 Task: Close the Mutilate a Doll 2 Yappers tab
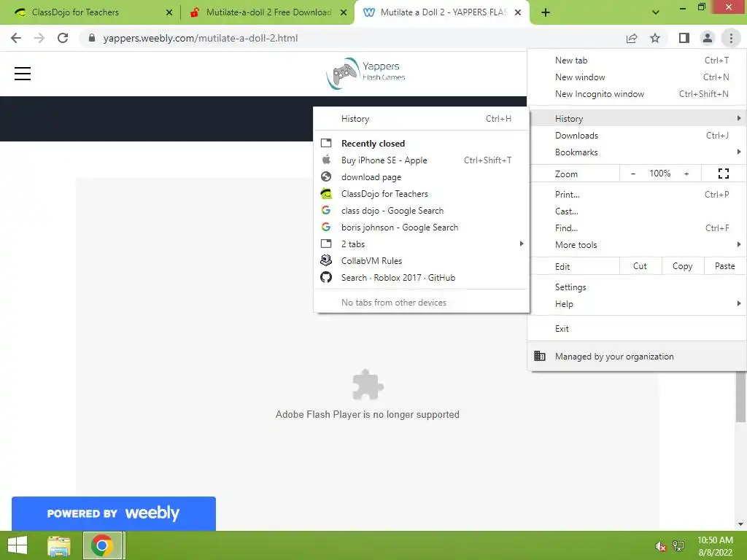coord(518,12)
